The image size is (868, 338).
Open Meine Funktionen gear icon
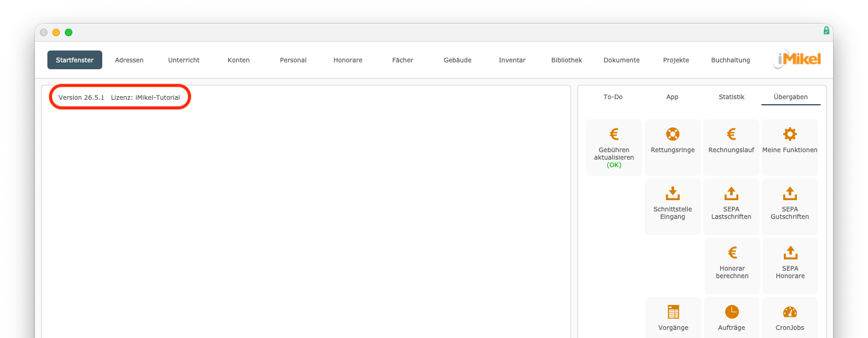[x=790, y=133]
